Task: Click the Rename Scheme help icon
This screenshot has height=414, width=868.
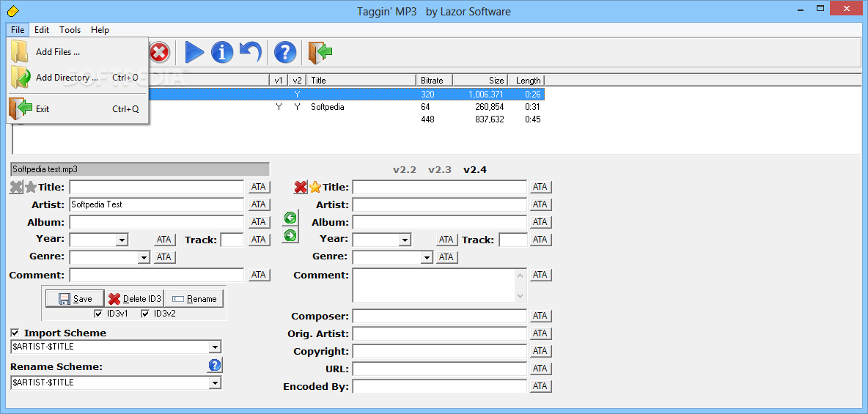Action: 215,366
